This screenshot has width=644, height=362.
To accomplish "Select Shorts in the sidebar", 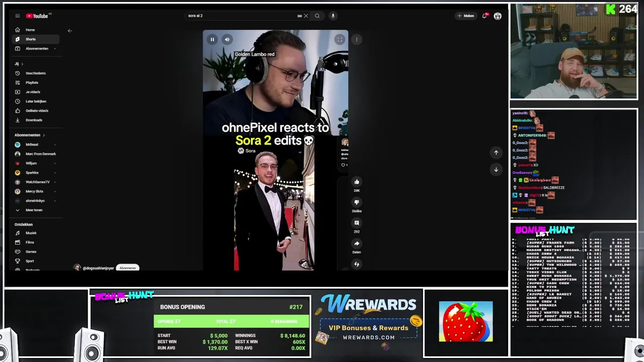I will 35,39.
